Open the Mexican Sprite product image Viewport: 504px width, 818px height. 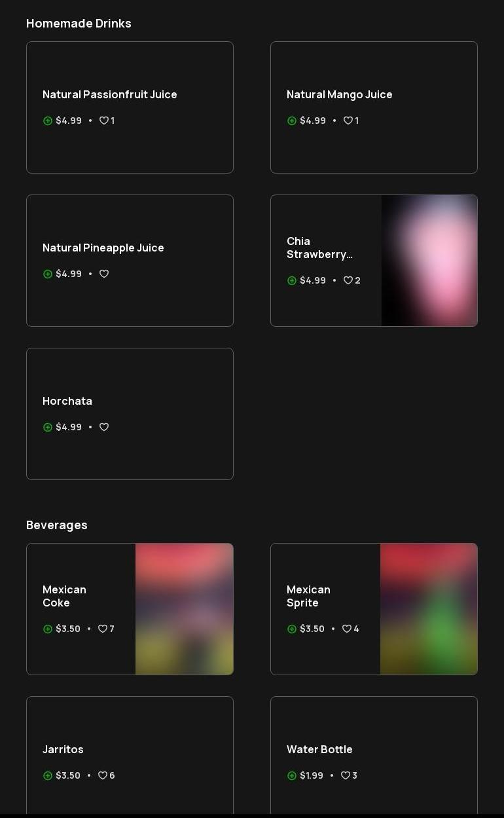[429, 609]
